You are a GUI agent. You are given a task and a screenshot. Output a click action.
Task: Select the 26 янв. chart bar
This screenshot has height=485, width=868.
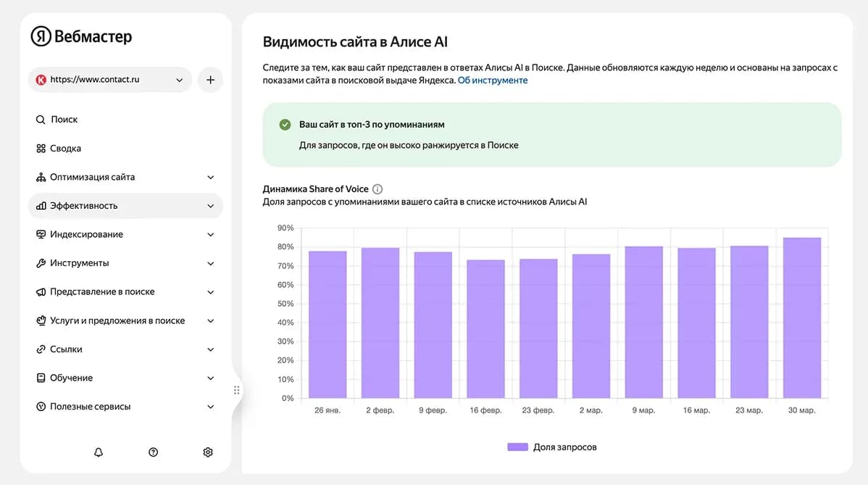point(327,325)
